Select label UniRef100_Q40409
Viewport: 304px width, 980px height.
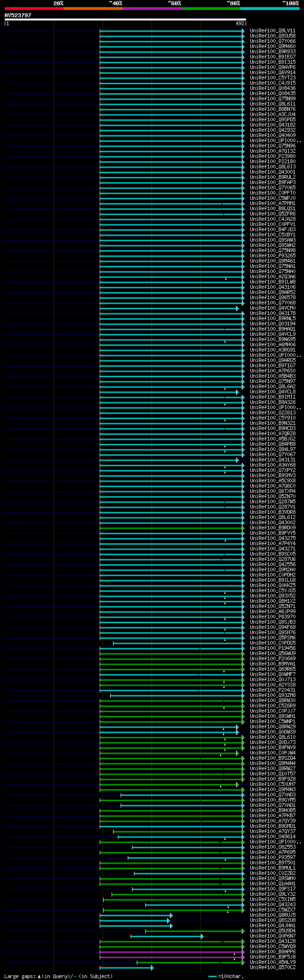(273, 136)
